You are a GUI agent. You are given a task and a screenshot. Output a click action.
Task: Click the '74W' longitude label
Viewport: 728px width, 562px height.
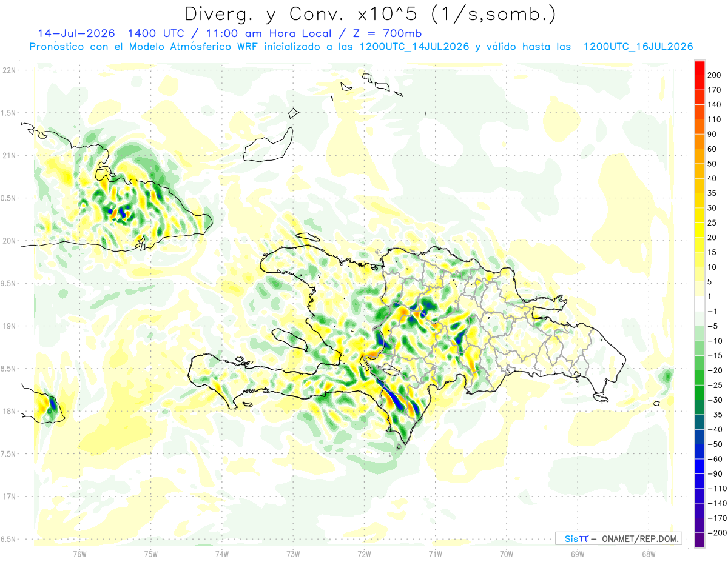(222, 554)
